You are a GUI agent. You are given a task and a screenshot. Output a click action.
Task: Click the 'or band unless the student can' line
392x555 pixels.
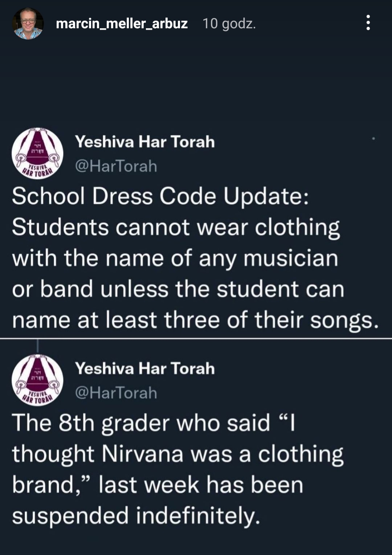pyautogui.click(x=178, y=289)
